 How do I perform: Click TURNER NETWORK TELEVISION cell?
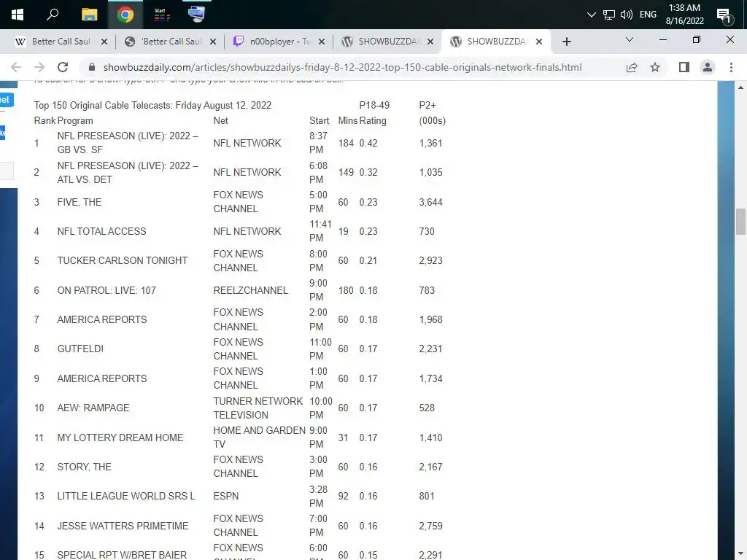[x=258, y=408]
